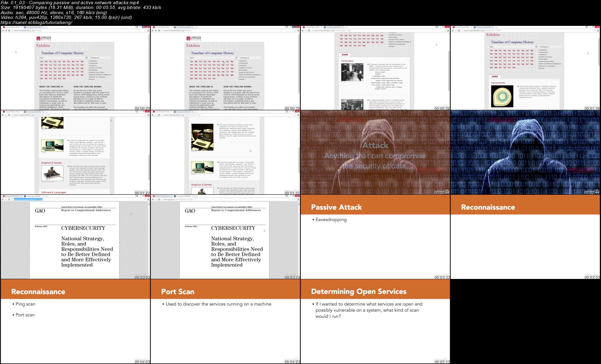Click the browser reload icon in the 00:00:25 frame
Screen dimensions: 601x364
pos(9,30)
